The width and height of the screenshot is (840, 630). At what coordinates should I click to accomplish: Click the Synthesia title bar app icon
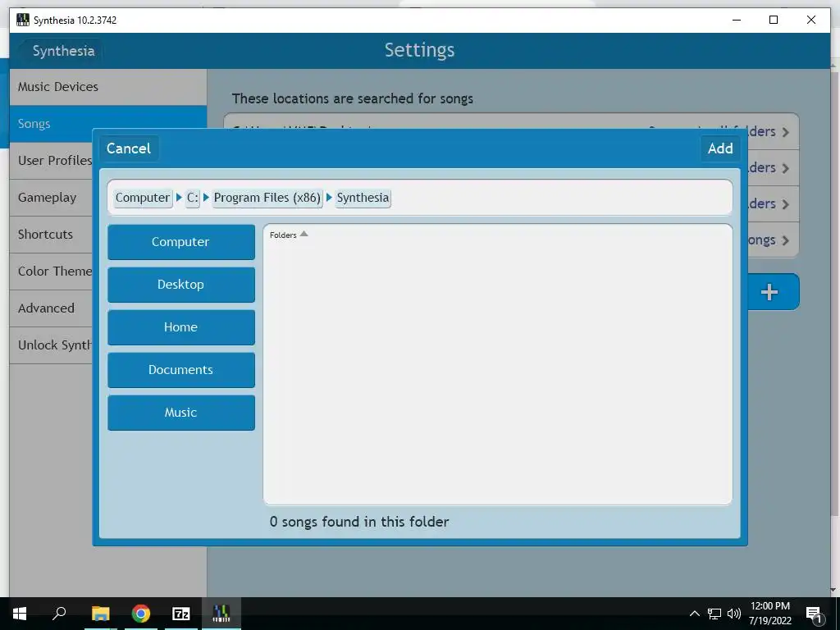[22, 20]
